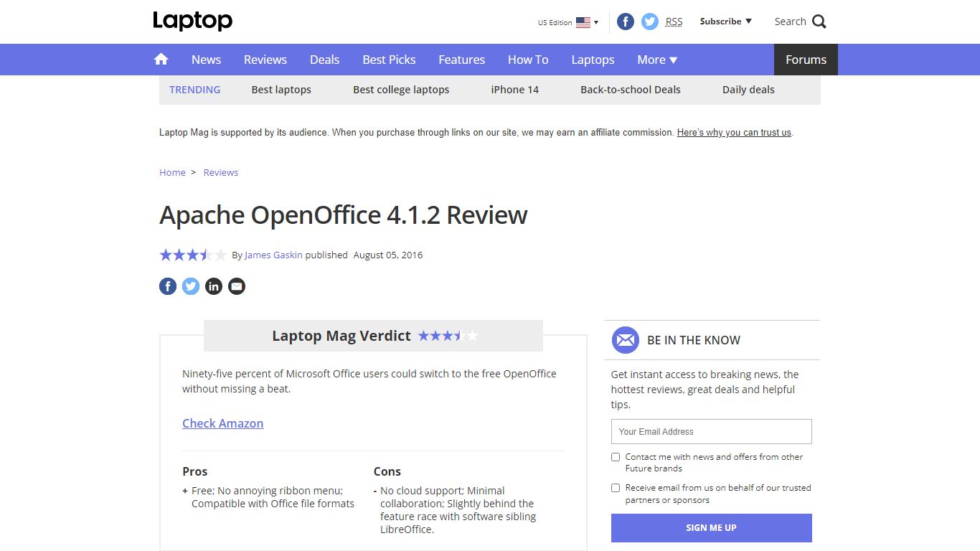Share article on Facebook below byline
The width and height of the screenshot is (980, 551).
pyautogui.click(x=168, y=286)
